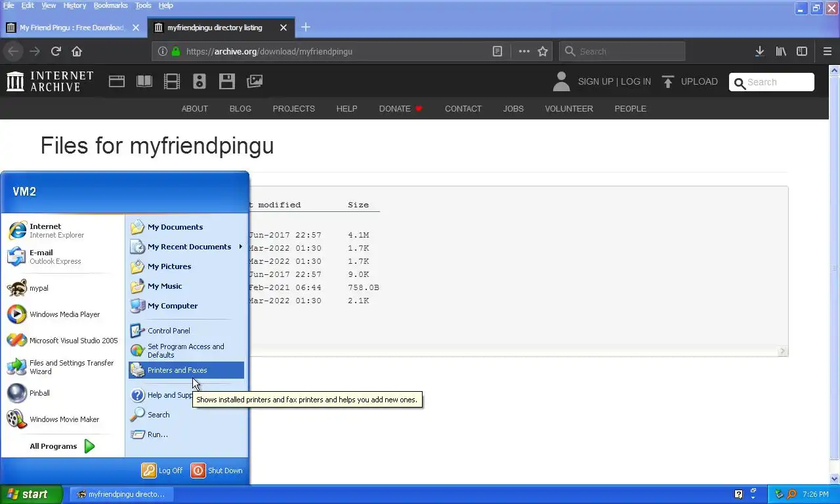Click Internet Archive site Search field

click(x=772, y=82)
